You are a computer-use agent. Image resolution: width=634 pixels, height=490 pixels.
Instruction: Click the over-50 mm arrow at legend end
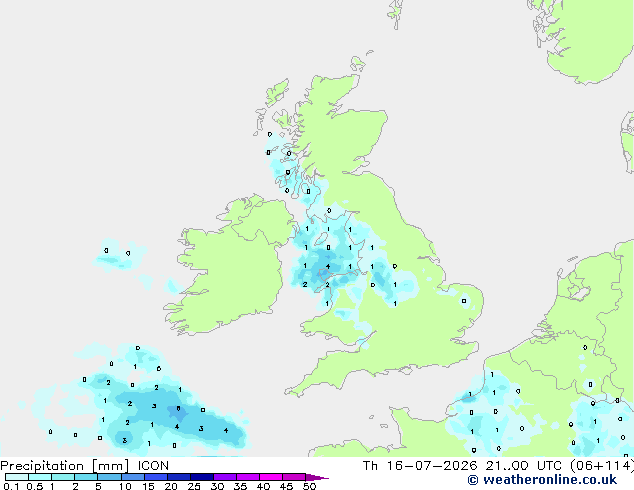[317, 477]
